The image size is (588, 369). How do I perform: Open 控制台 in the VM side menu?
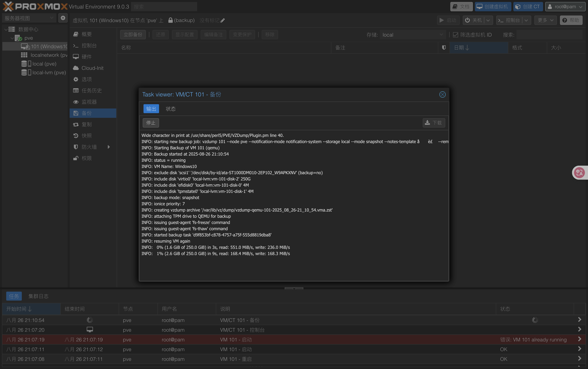tap(93, 45)
